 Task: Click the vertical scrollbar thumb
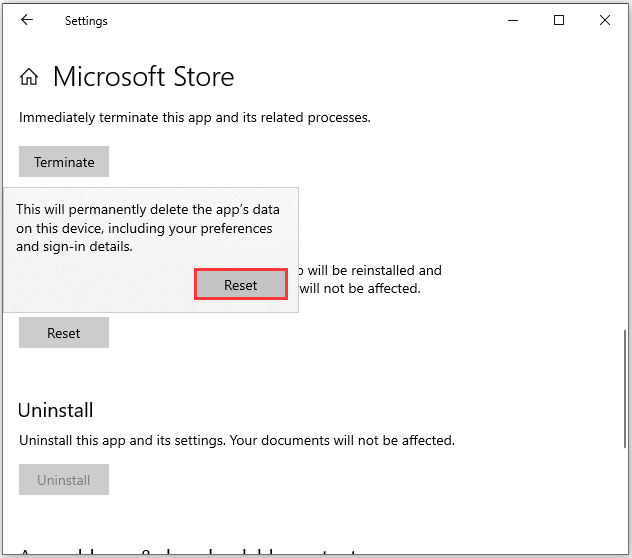click(626, 383)
